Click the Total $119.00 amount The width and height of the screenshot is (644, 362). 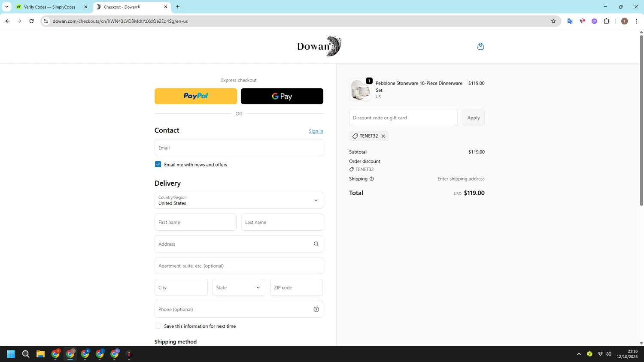pos(474,193)
